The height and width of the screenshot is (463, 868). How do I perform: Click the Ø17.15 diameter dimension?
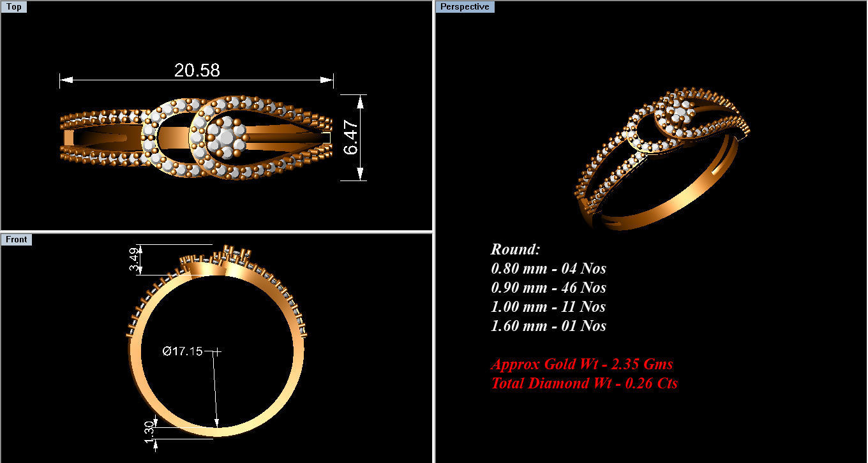click(183, 351)
